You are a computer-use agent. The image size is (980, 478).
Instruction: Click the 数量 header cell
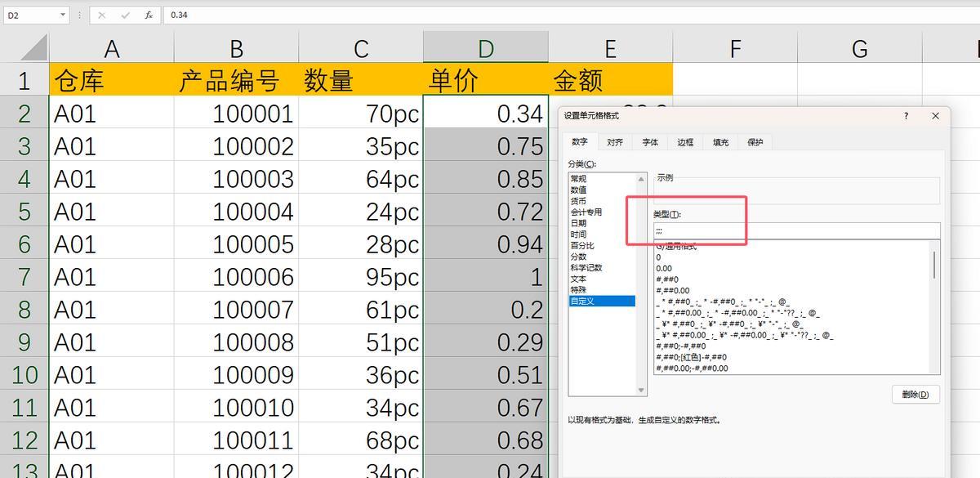[361, 80]
